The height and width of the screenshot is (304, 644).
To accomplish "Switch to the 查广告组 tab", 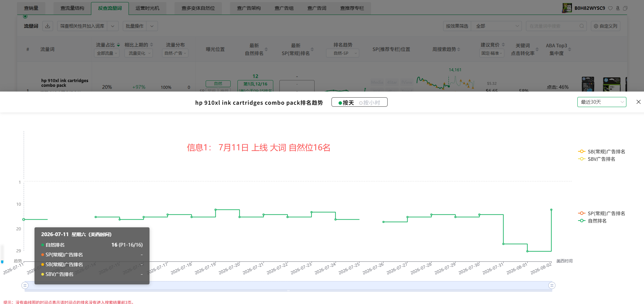I will [x=284, y=8].
